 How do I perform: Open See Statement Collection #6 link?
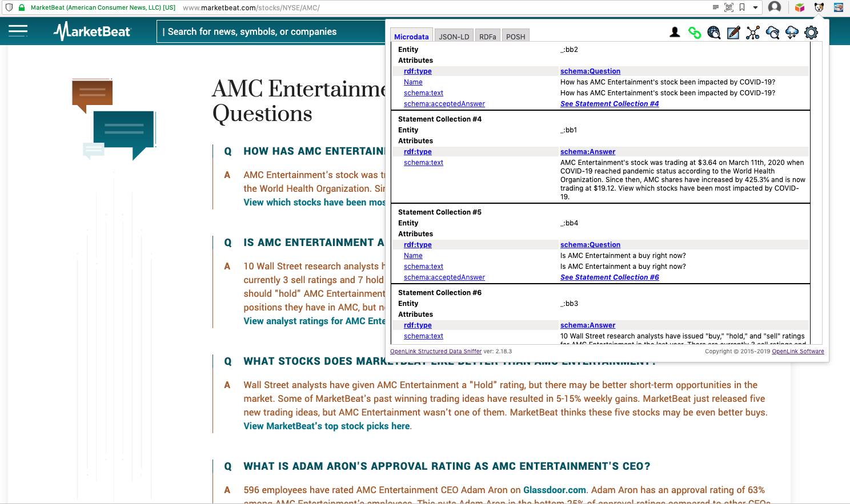pos(610,277)
